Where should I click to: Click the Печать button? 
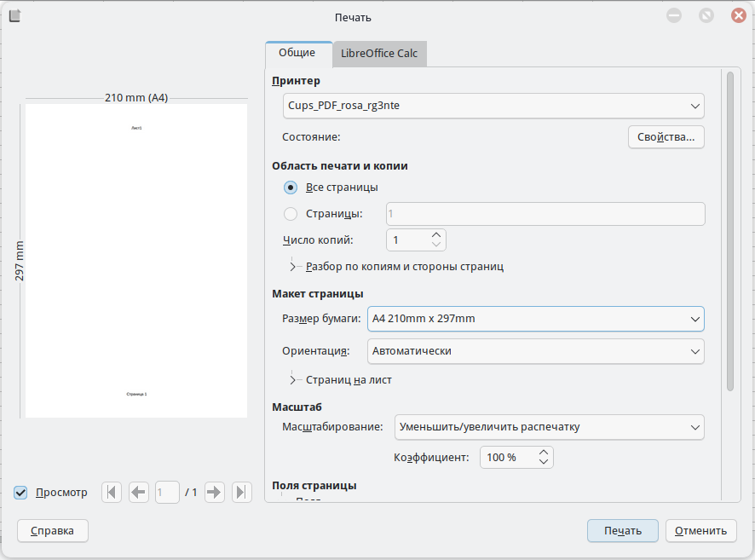(x=623, y=531)
